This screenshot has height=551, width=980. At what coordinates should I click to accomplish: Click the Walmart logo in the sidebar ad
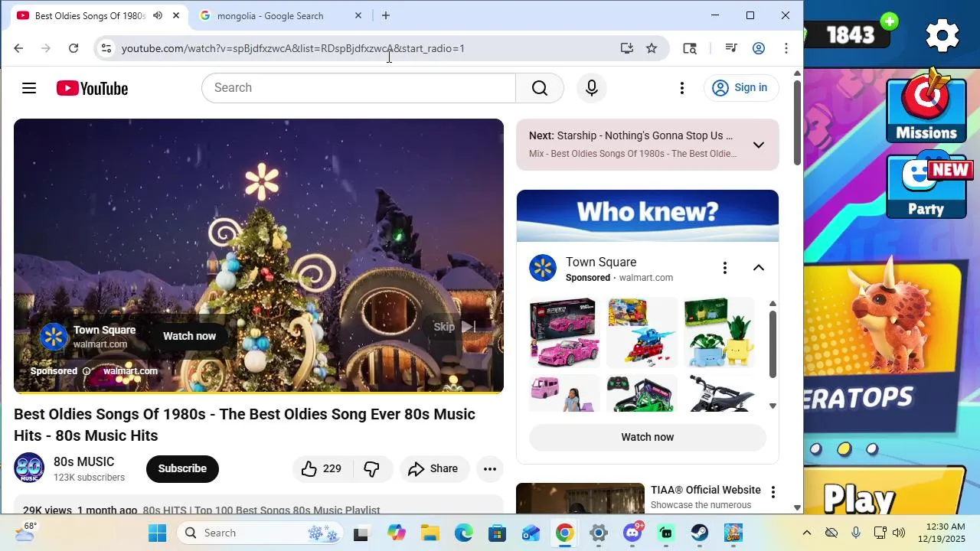(543, 269)
